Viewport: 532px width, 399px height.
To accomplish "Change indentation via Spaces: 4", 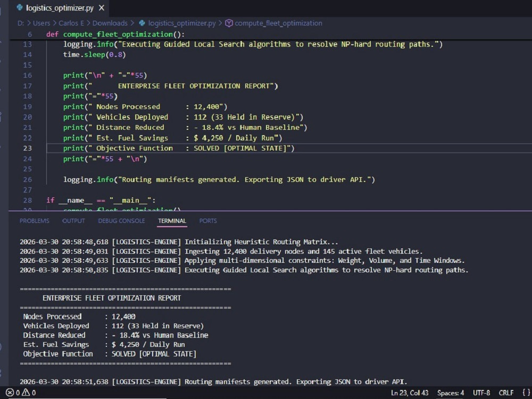I will coord(450,393).
